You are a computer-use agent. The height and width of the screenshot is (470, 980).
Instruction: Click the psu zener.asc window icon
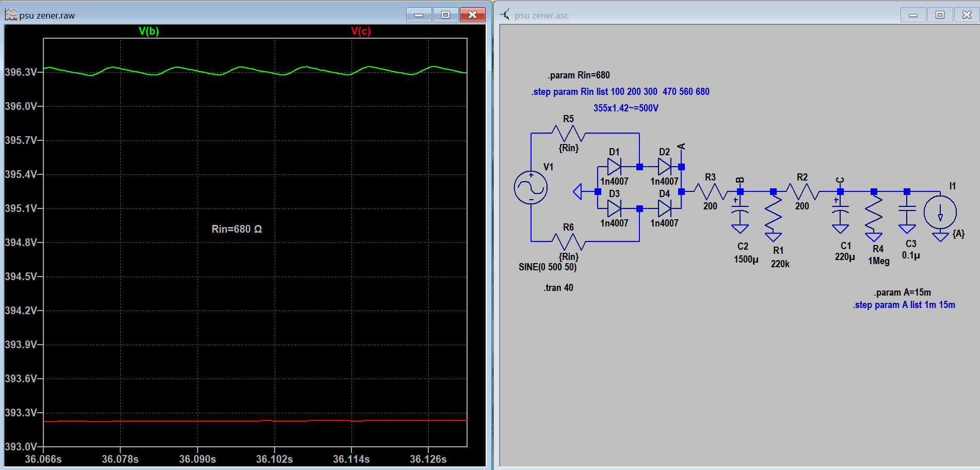(505, 15)
